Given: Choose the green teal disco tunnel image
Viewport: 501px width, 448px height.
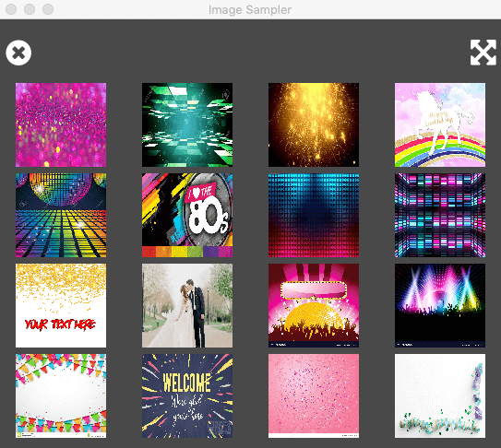Looking at the screenshot, I should 187,124.
